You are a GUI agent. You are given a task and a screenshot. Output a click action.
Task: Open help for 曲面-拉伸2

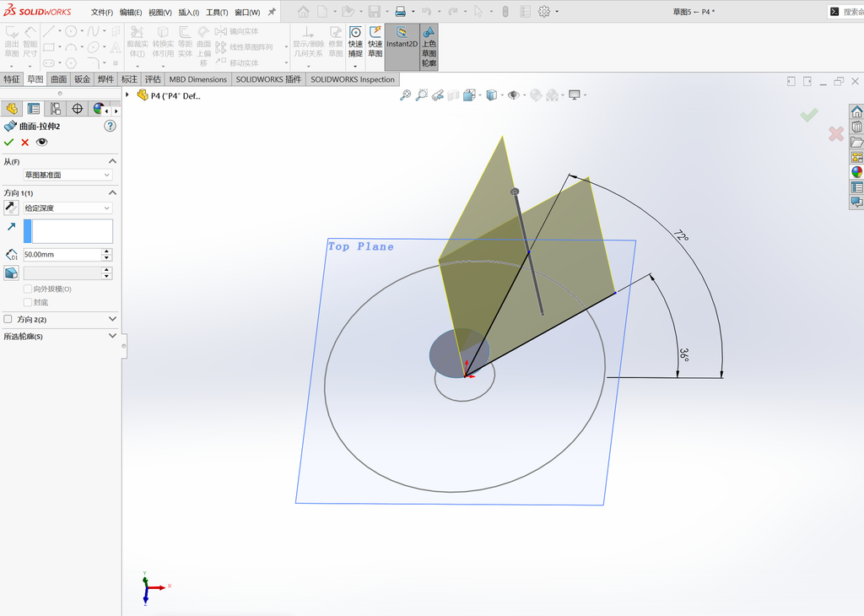(111, 127)
